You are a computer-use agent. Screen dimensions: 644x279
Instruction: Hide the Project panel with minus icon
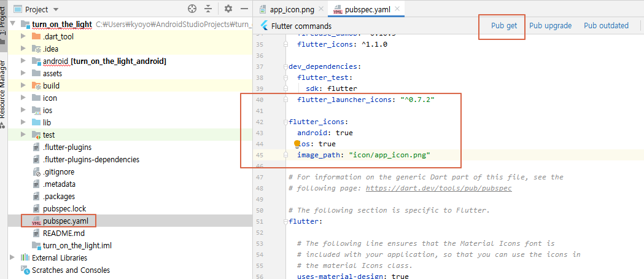click(244, 9)
